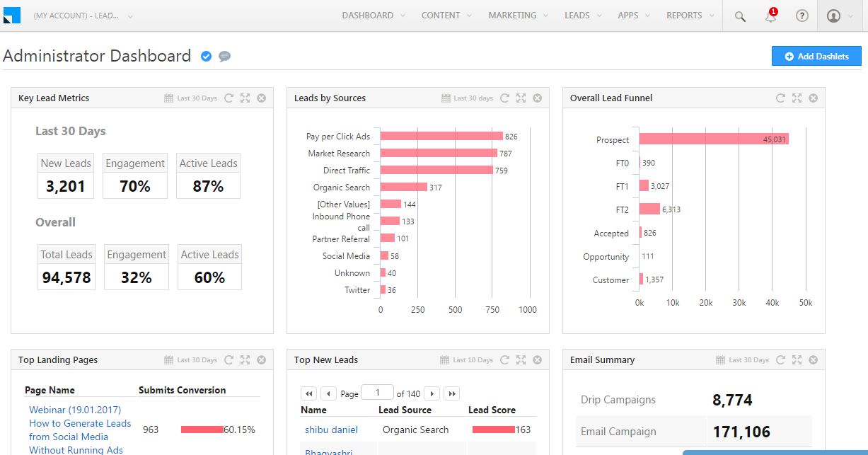Open Last 30 days filter in Leads by Sources
Screen dimensions: 868x455
[473, 98]
